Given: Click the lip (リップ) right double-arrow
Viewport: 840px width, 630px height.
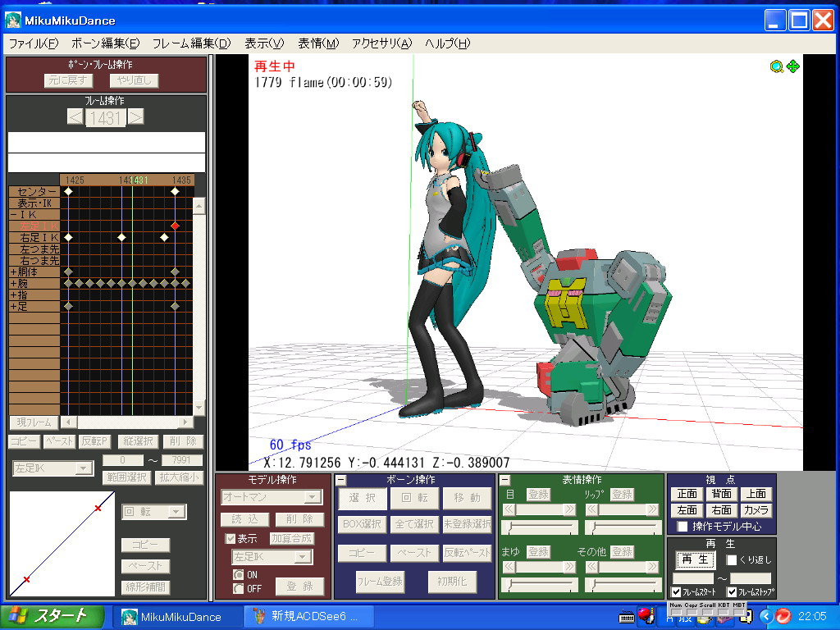Looking at the screenshot, I should pos(652,509).
